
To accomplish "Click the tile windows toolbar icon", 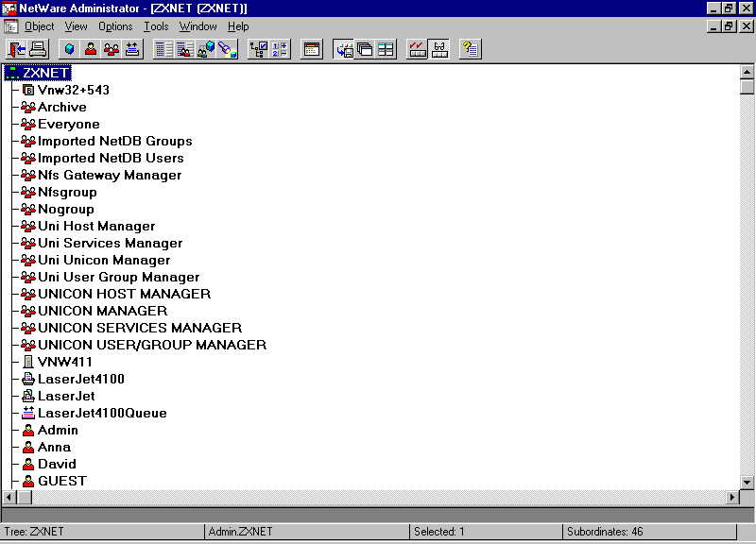I will click(386, 49).
